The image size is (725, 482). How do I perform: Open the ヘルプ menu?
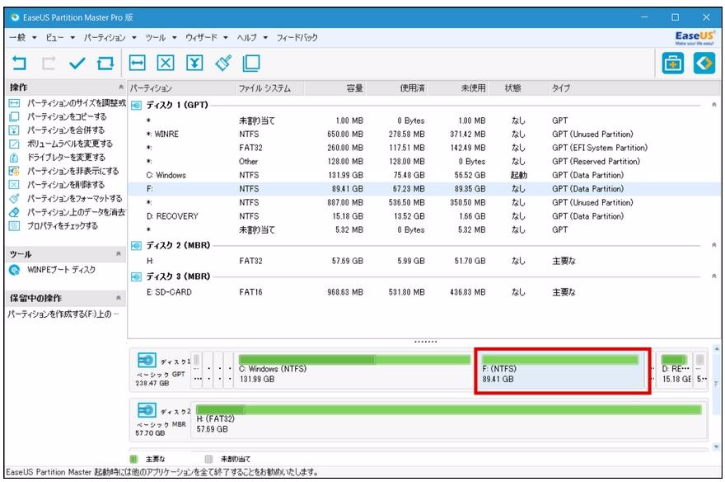click(252, 37)
